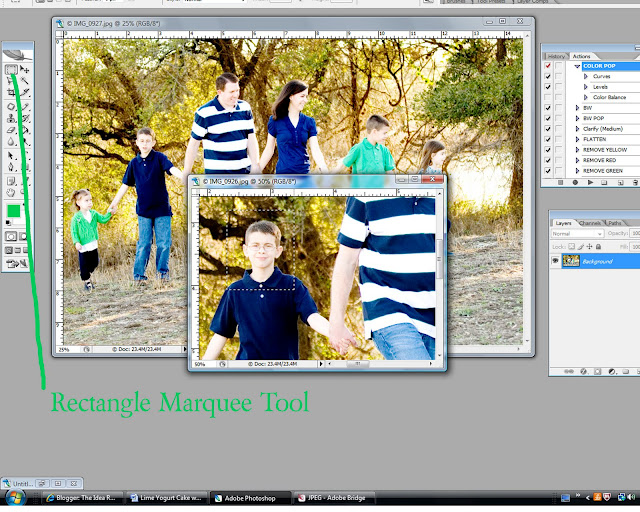Expand the Color Balance step

(586, 97)
